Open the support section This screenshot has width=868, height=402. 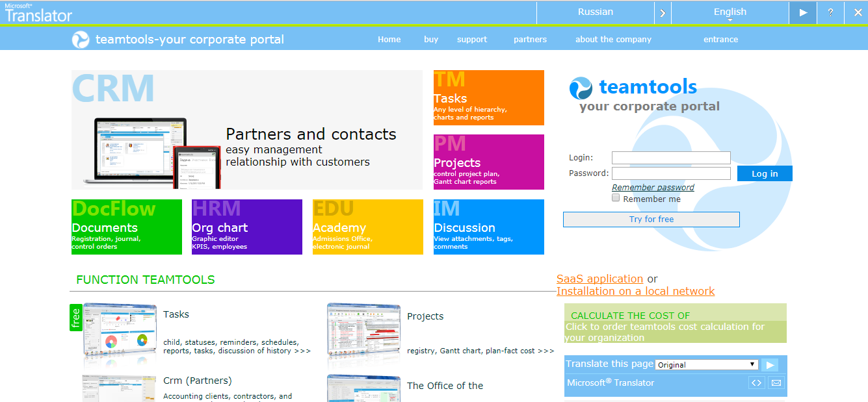pos(472,39)
